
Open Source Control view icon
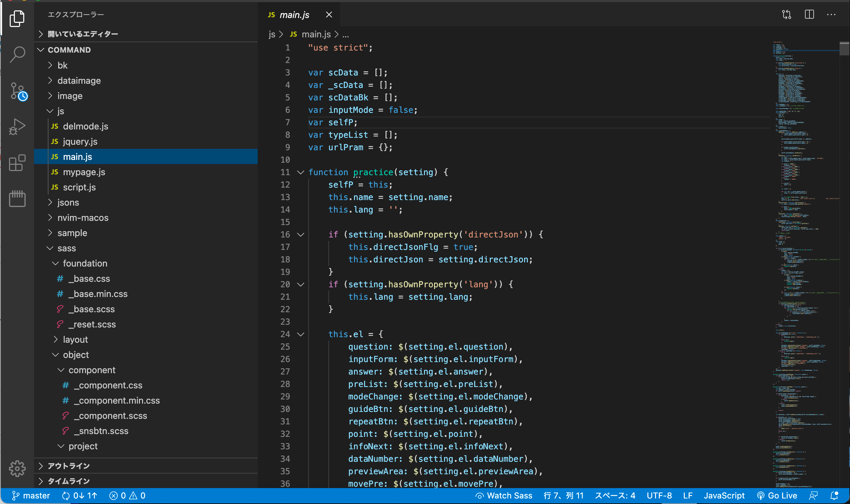tap(18, 91)
